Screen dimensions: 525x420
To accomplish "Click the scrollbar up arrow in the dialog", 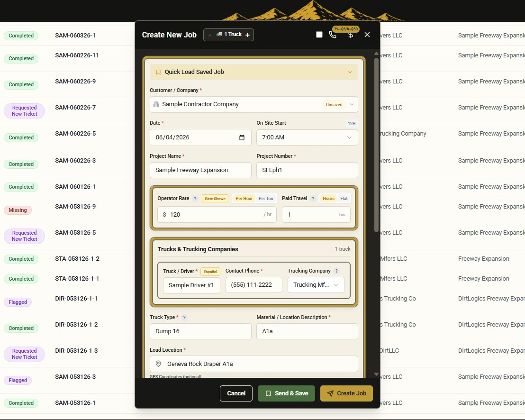I will point(376,53).
